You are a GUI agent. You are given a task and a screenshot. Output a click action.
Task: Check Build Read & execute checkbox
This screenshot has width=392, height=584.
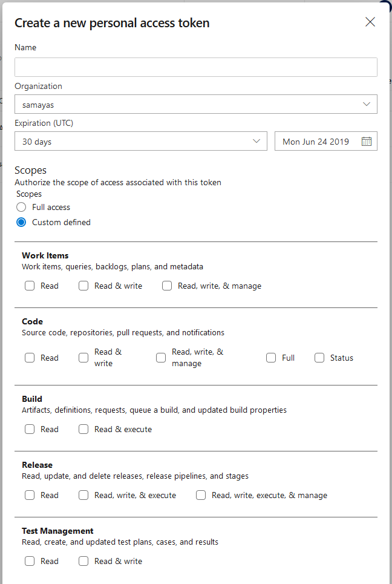click(x=83, y=429)
